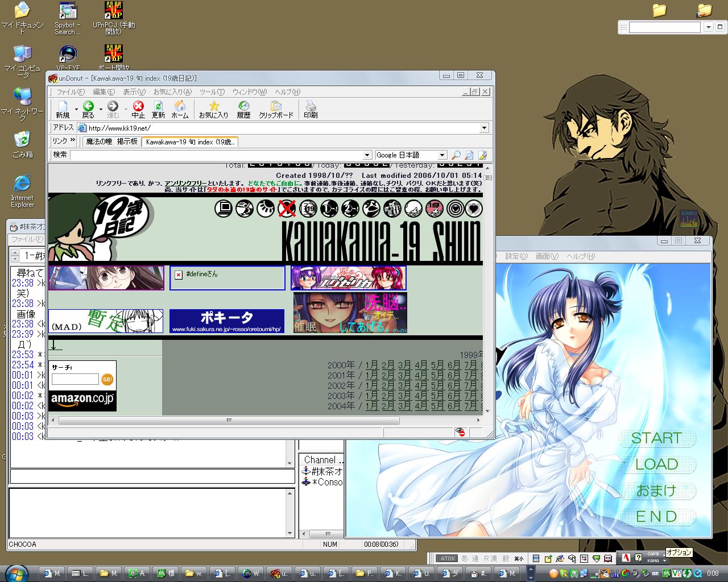Toggle KANA indicator on the language bar
This screenshot has width=728, height=582.
(653, 561)
